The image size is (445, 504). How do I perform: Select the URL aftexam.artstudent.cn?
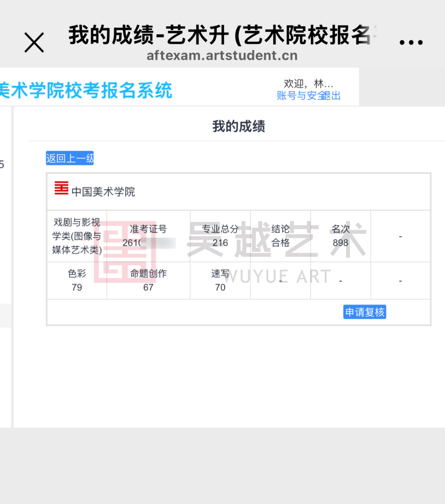pos(222,55)
